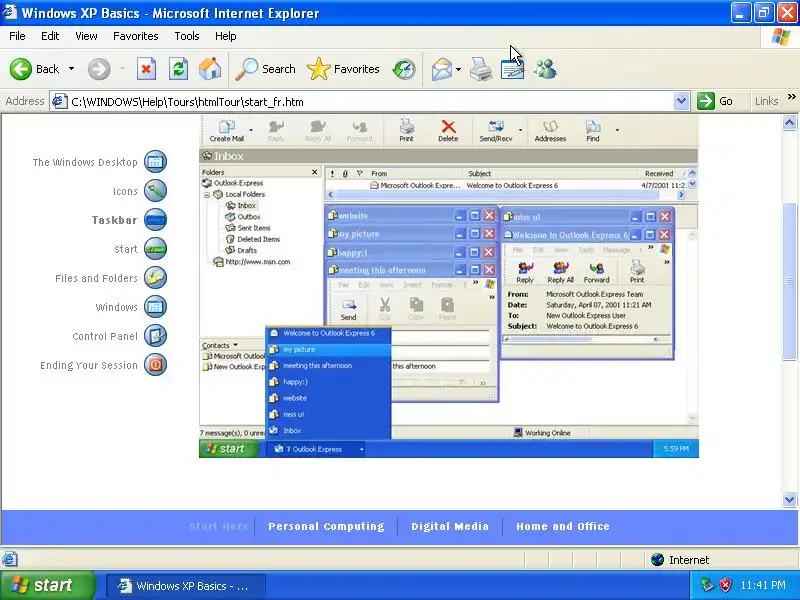Click Create Mail in Outlook Express image
Viewport: 800px width, 600px height.
click(227, 131)
